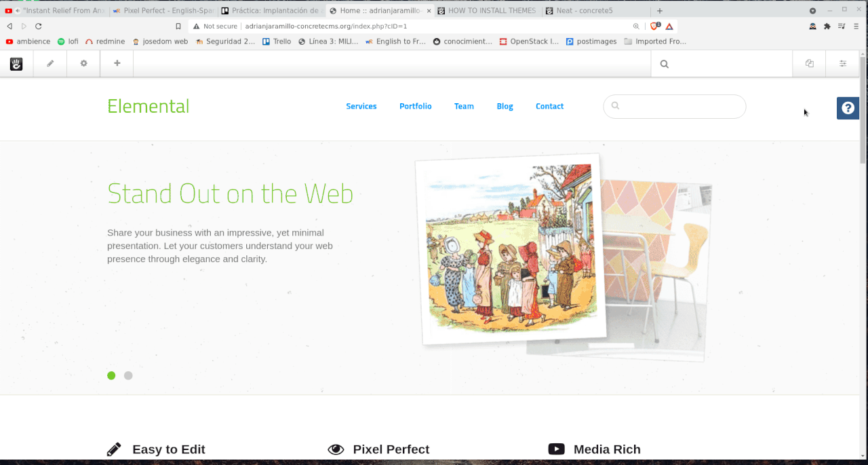This screenshot has height=465, width=868.
Task: Click the concrete toolbar search field
Action: (x=722, y=64)
